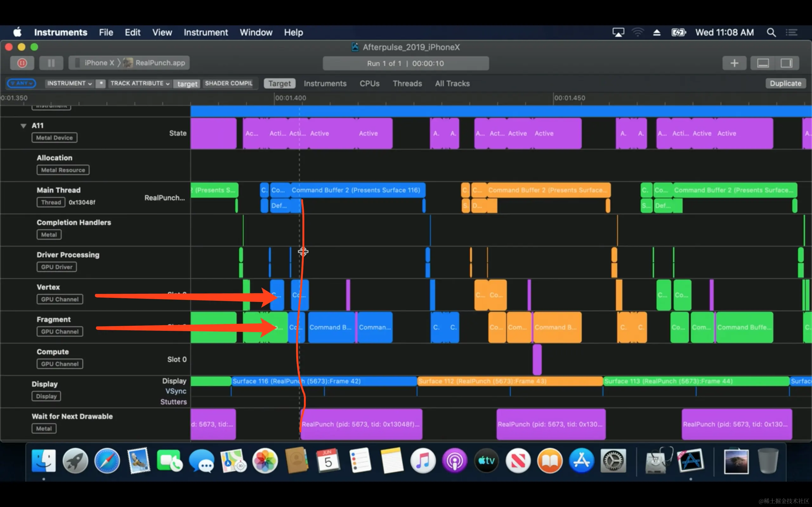
Task: Open the AirPlay icon in menu bar
Action: click(618, 33)
